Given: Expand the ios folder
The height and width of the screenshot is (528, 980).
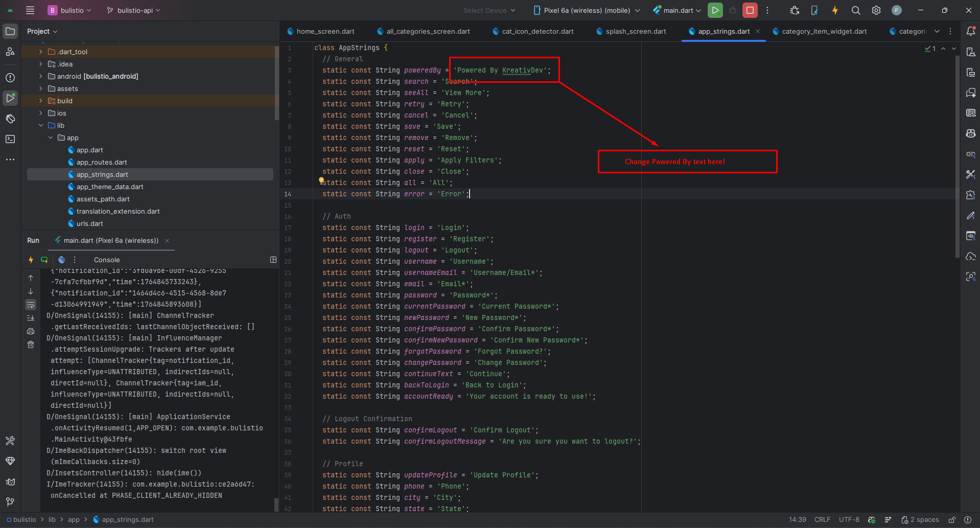Looking at the screenshot, I should [x=41, y=113].
